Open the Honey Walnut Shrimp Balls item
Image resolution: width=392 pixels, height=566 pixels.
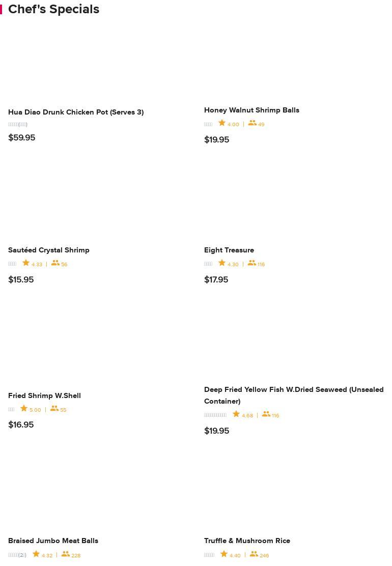click(x=251, y=110)
